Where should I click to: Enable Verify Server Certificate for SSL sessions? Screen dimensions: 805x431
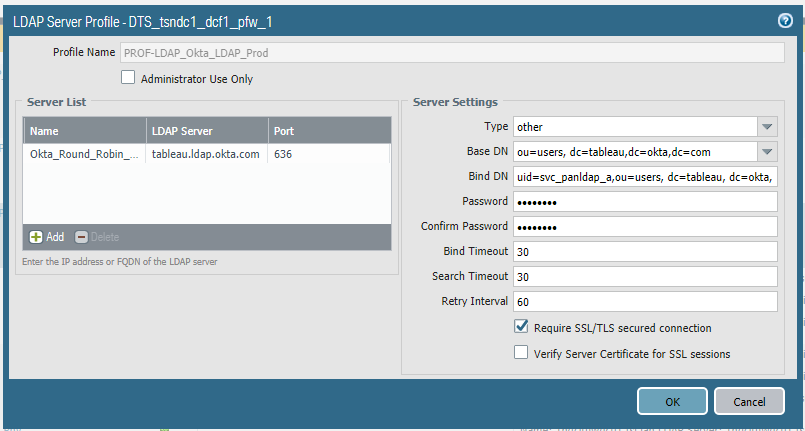tap(521, 352)
